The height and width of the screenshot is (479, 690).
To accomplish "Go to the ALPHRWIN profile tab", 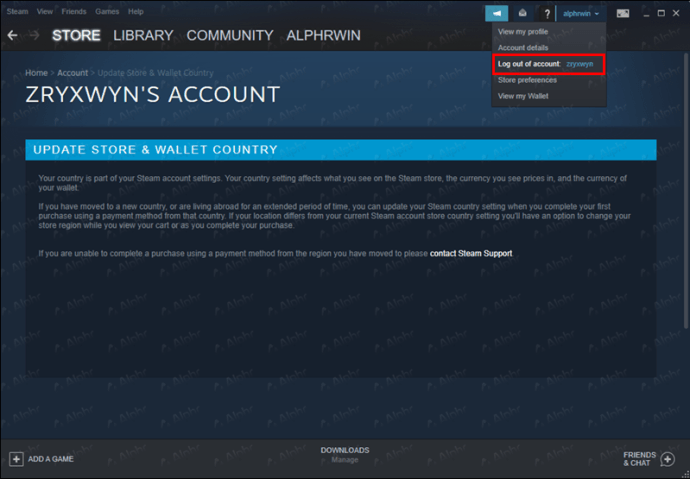I will tap(323, 35).
